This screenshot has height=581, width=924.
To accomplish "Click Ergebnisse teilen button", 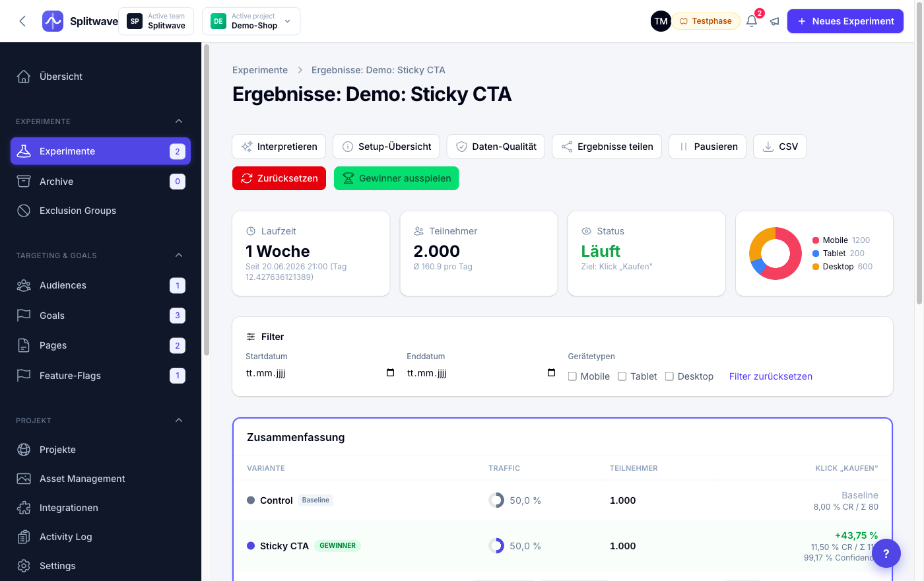I will pos(607,147).
